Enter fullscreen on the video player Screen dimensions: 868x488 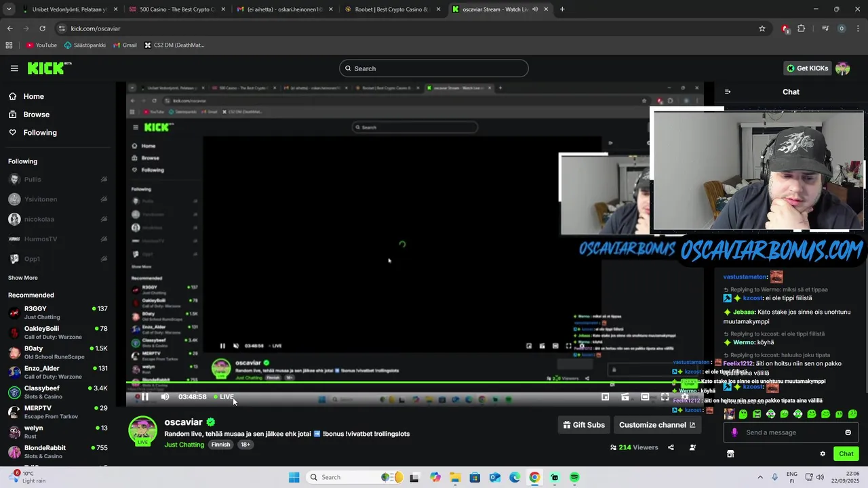[665, 397]
